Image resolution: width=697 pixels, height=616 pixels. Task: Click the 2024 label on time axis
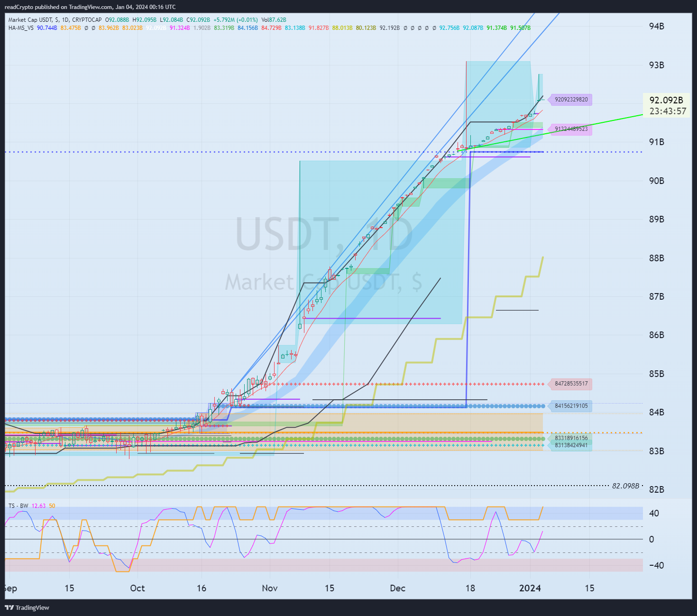click(x=530, y=588)
